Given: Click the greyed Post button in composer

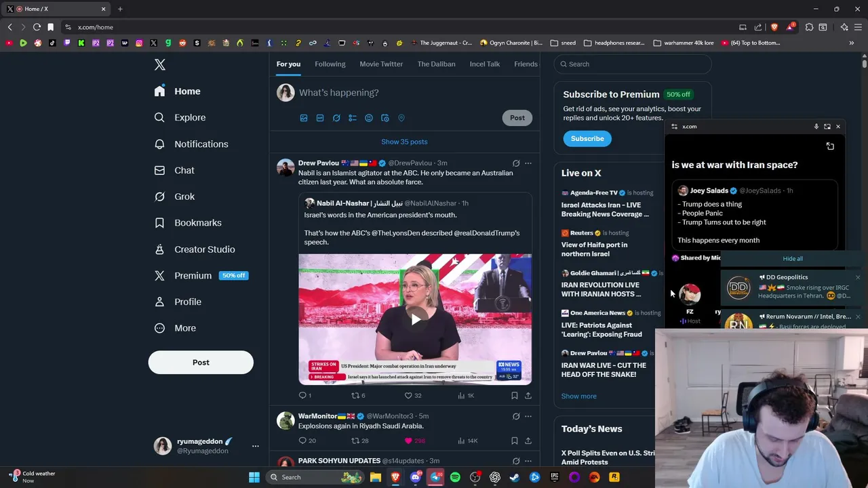Looking at the screenshot, I should coord(517,117).
